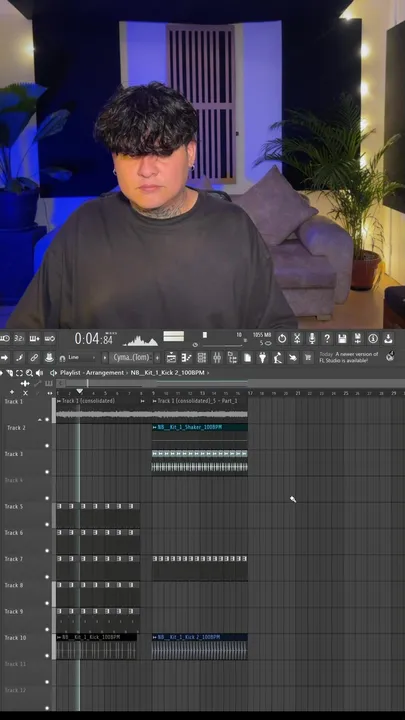Open the piano roll view
Viewport: 405px width, 720px height.
pyautogui.click(x=186, y=357)
